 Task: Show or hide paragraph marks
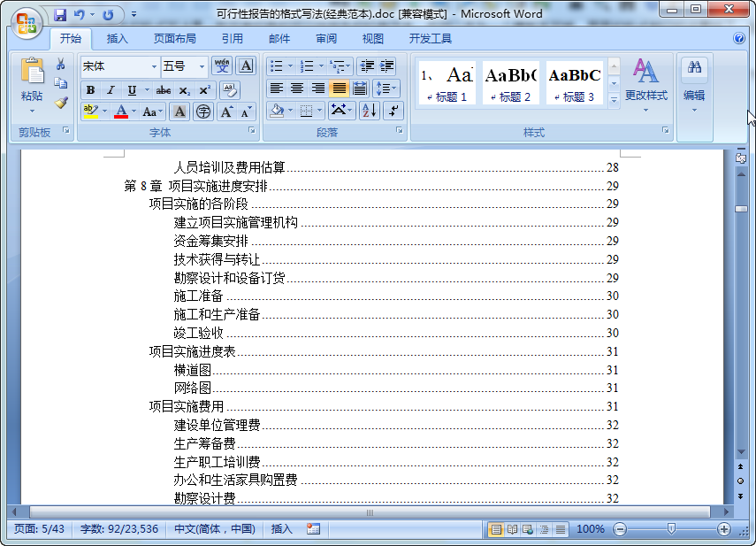coord(393,111)
